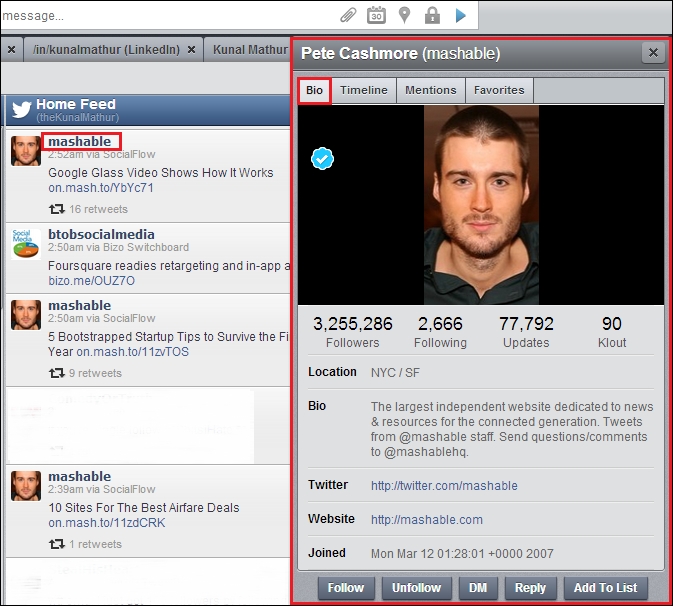The width and height of the screenshot is (673, 606).
Task: Click the retweet icon beside 16 retweets
Action: point(56,209)
